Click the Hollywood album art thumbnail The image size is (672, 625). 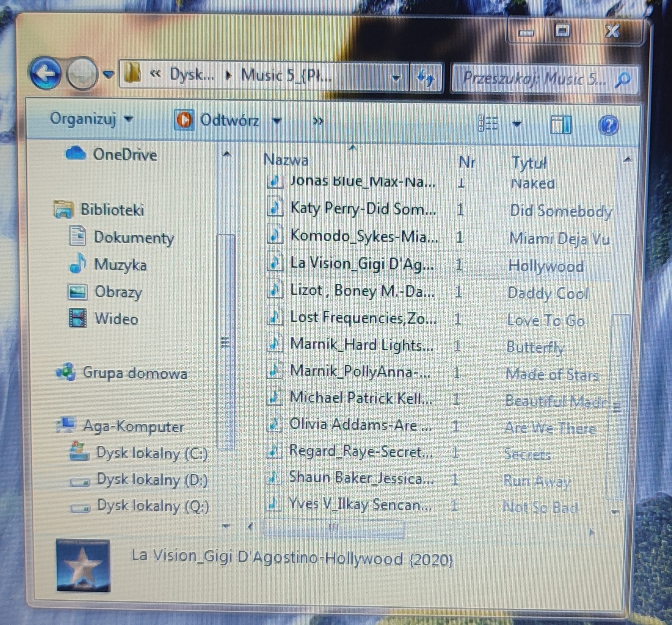tap(83, 566)
